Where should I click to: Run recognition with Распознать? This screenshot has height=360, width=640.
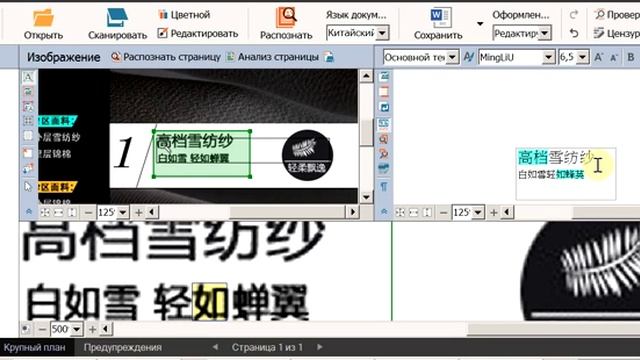point(286,24)
